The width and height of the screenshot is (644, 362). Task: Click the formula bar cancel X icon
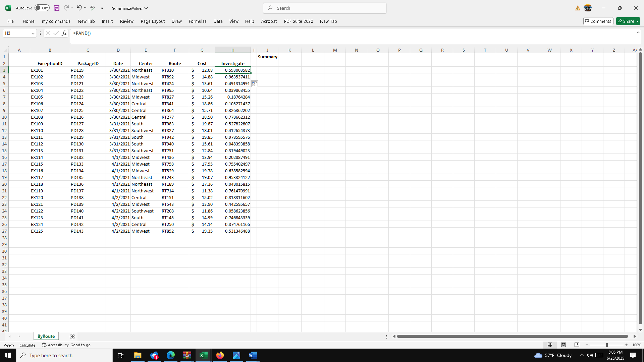tap(48, 33)
